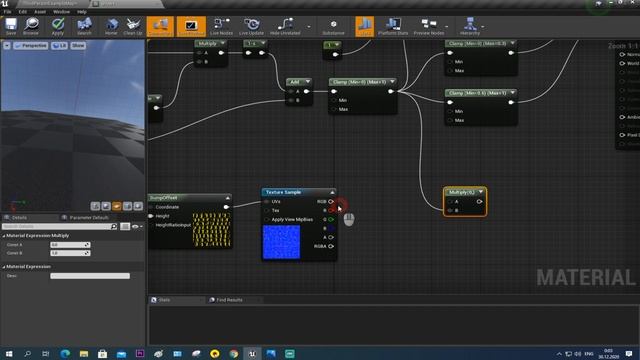Expand the Add node arrow
Viewport: 640px width, 360px height.
tap(308, 82)
